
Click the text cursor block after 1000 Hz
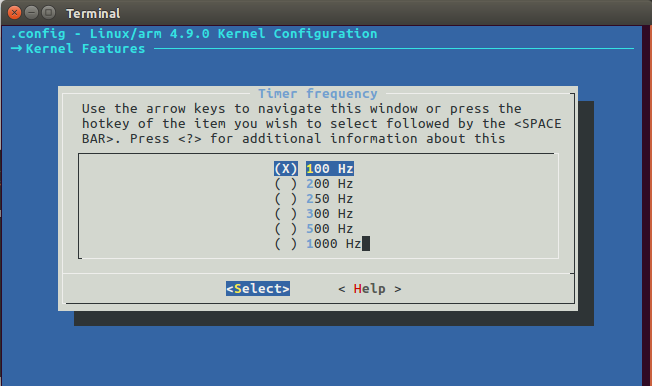[366, 243]
